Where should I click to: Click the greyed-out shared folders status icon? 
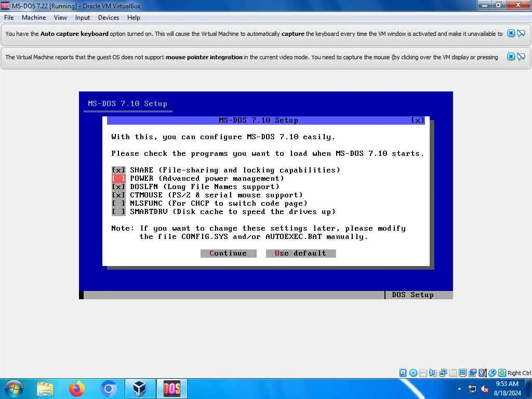coord(453,373)
